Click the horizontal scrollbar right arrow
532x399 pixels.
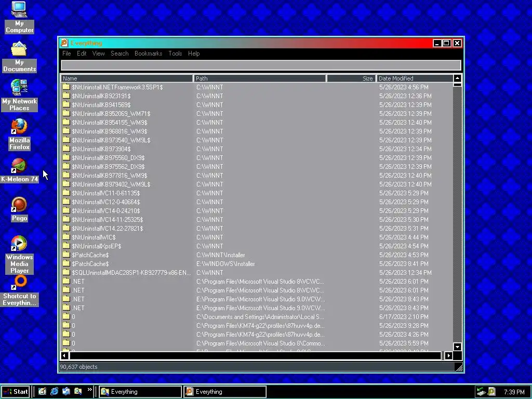click(448, 355)
